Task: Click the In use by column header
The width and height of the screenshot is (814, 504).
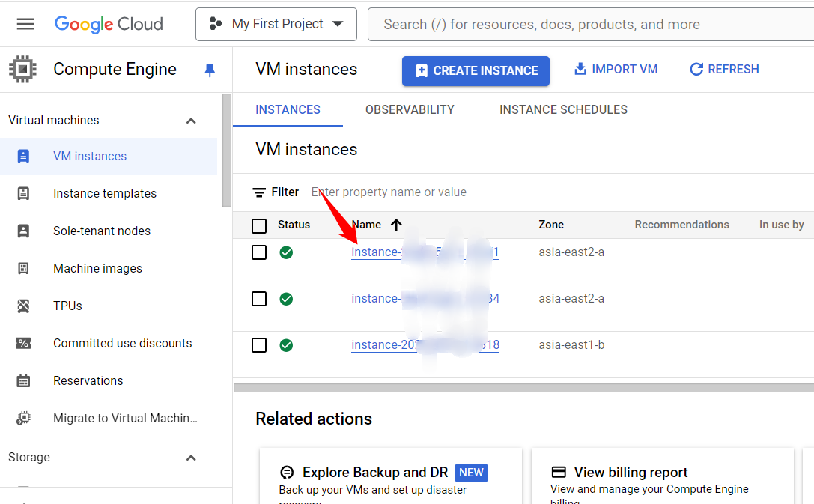Action: (x=781, y=224)
